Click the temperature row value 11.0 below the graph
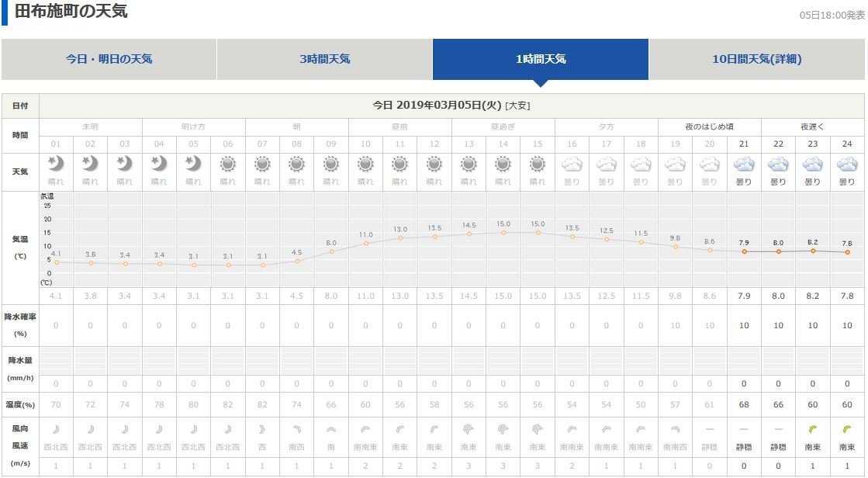Image resolution: width=868 pixels, height=478 pixels. point(365,296)
